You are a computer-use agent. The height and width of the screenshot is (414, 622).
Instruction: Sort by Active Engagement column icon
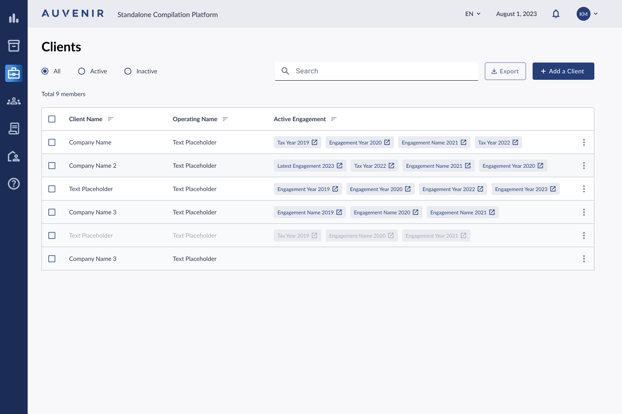point(334,119)
